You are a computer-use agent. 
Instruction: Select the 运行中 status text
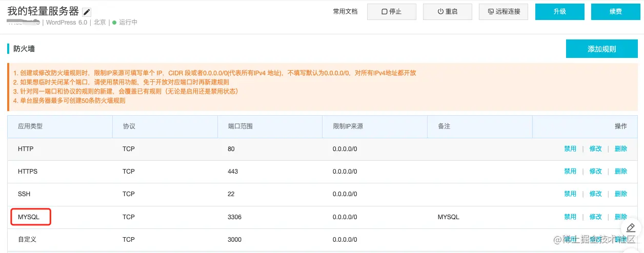pos(128,23)
